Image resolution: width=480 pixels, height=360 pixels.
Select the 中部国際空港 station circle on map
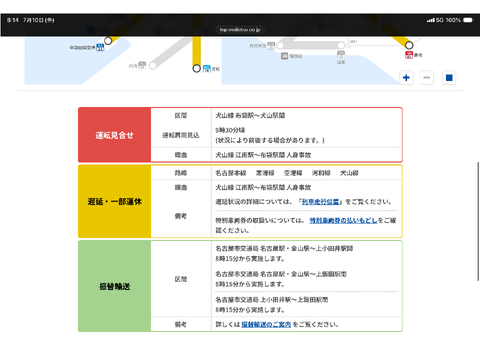point(108,41)
